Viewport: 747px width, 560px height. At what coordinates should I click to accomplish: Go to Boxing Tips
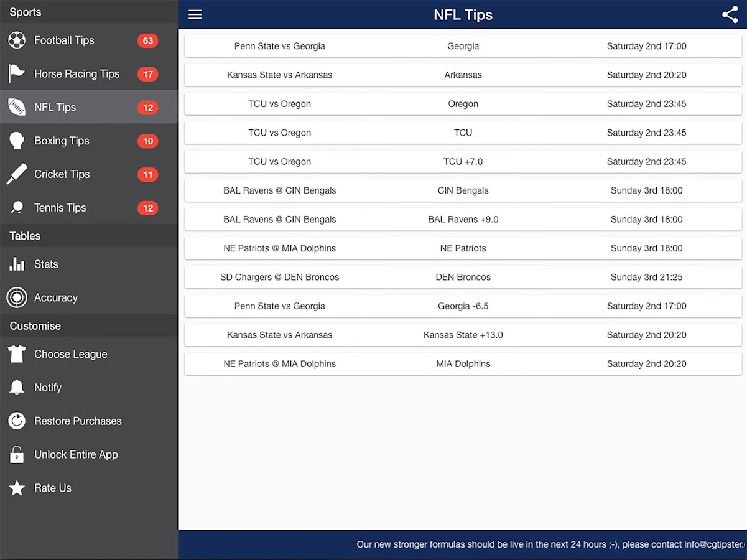pyautogui.click(x=62, y=141)
